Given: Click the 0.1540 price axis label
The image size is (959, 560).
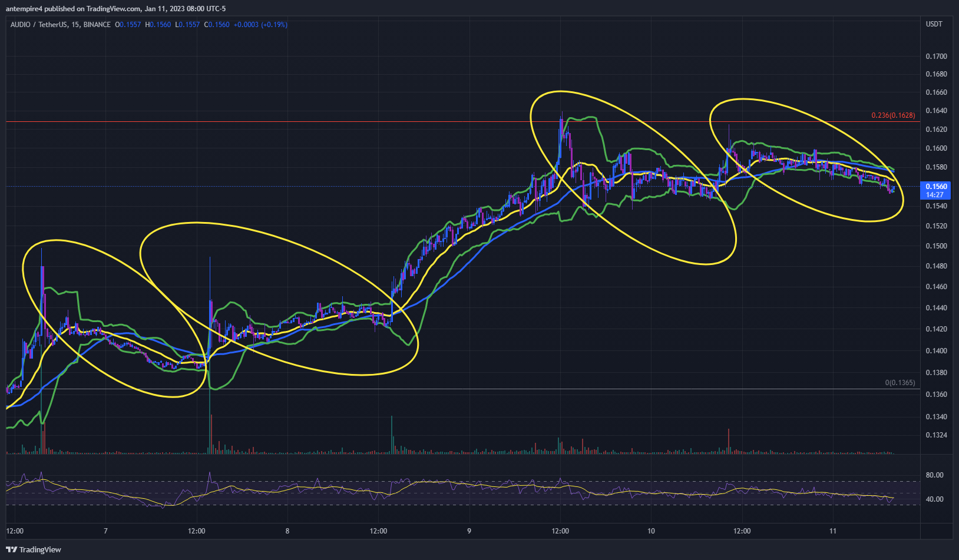Looking at the screenshot, I should point(937,206).
